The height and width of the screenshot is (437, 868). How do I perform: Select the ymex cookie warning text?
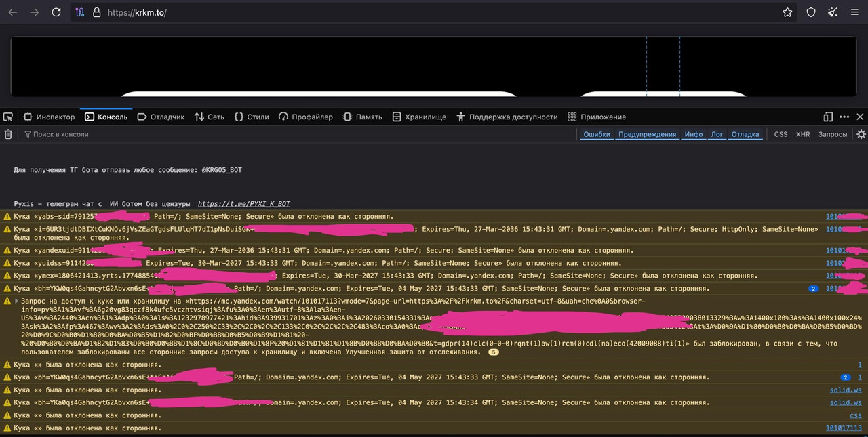point(385,276)
